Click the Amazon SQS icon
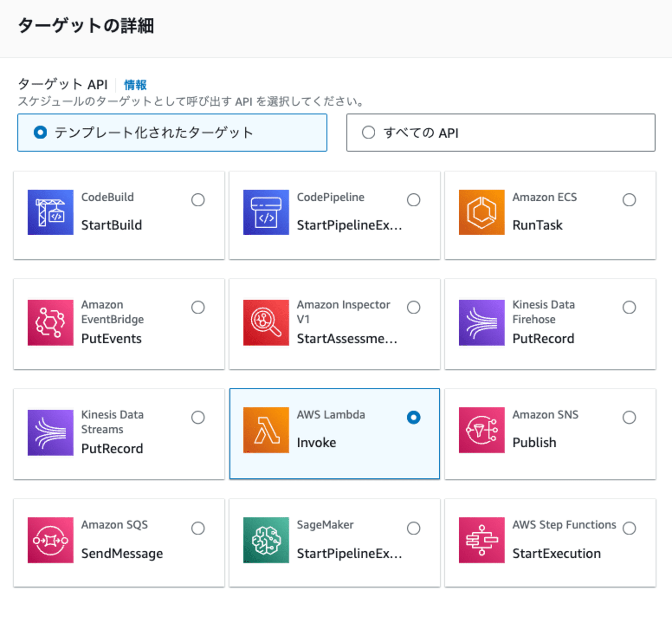 pos(50,540)
